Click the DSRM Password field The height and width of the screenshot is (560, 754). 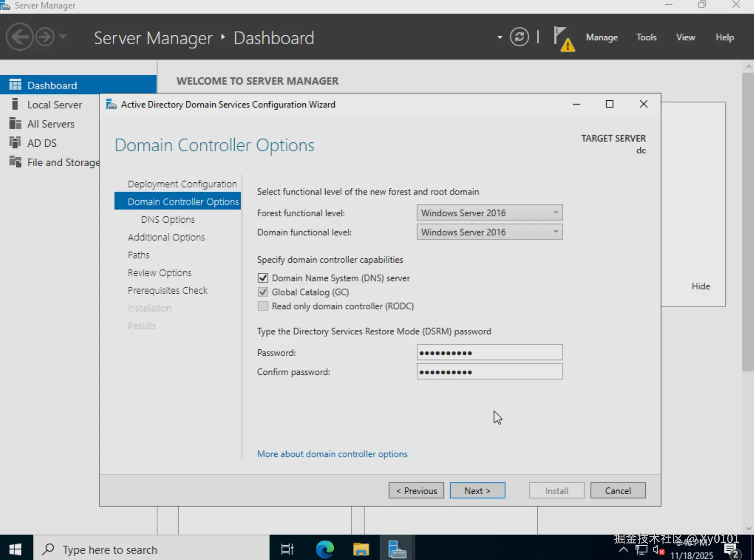coord(490,352)
